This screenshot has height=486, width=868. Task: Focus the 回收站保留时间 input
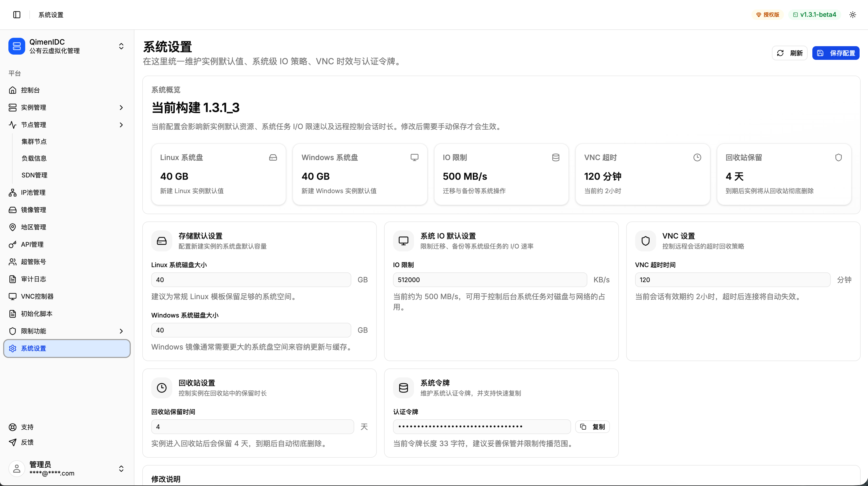click(252, 427)
